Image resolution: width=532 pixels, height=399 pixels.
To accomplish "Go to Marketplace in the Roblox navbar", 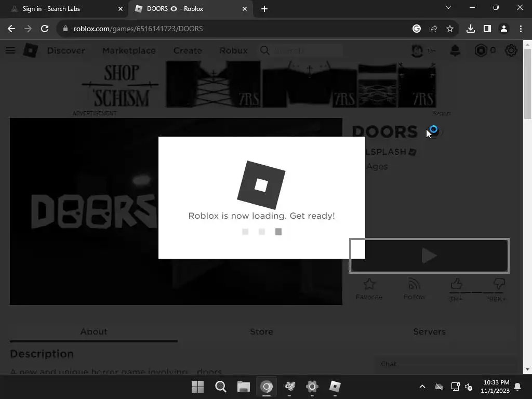I will [129, 50].
